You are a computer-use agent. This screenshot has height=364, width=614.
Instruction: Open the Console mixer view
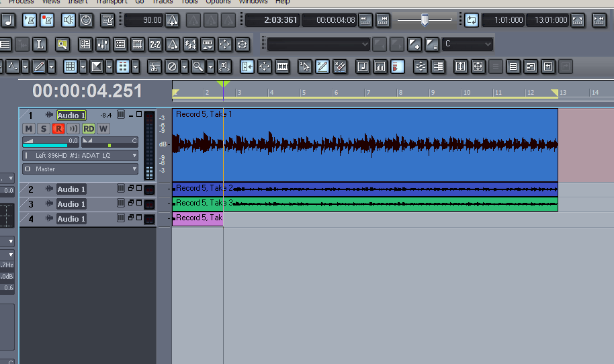tap(103, 45)
